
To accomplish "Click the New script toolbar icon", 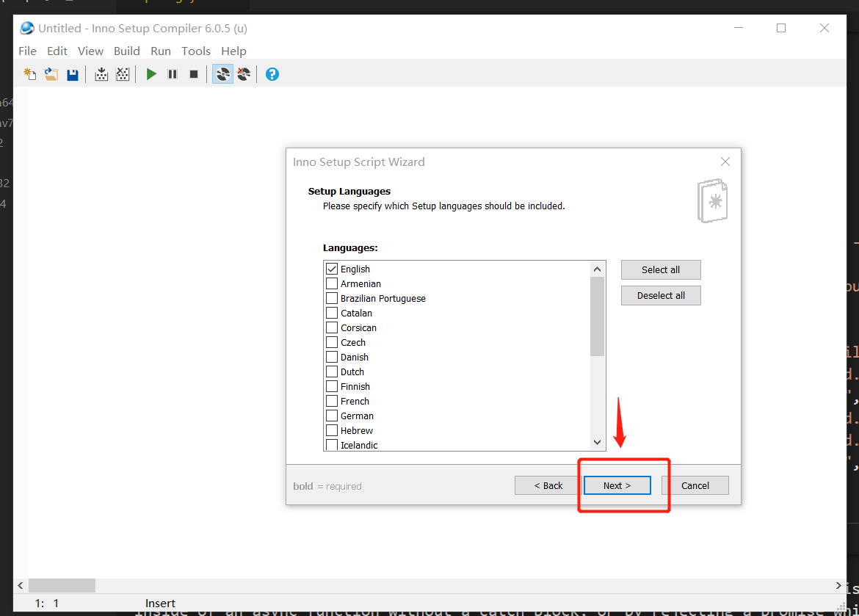I will (x=30, y=74).
